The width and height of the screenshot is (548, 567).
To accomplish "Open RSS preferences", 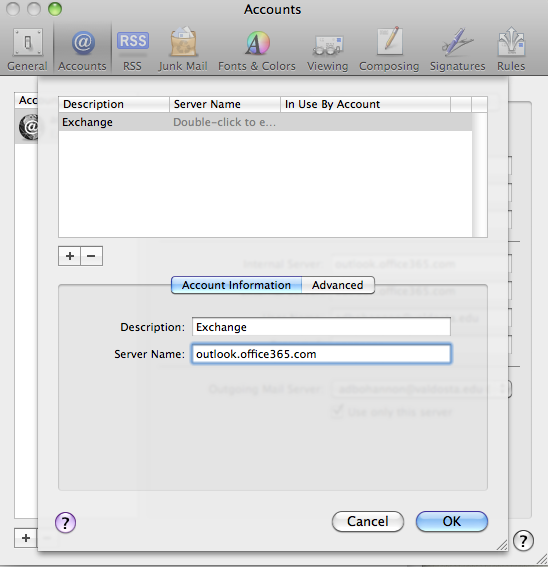I will [x=132, y=50].
